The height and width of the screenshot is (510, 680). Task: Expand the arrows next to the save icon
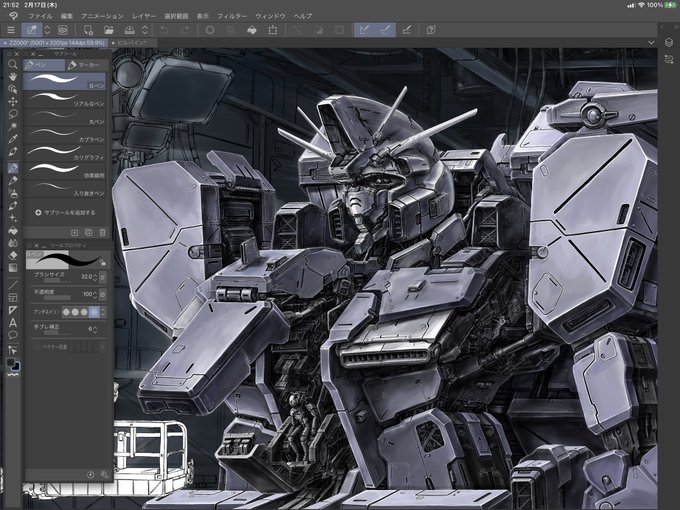[145, 30]
